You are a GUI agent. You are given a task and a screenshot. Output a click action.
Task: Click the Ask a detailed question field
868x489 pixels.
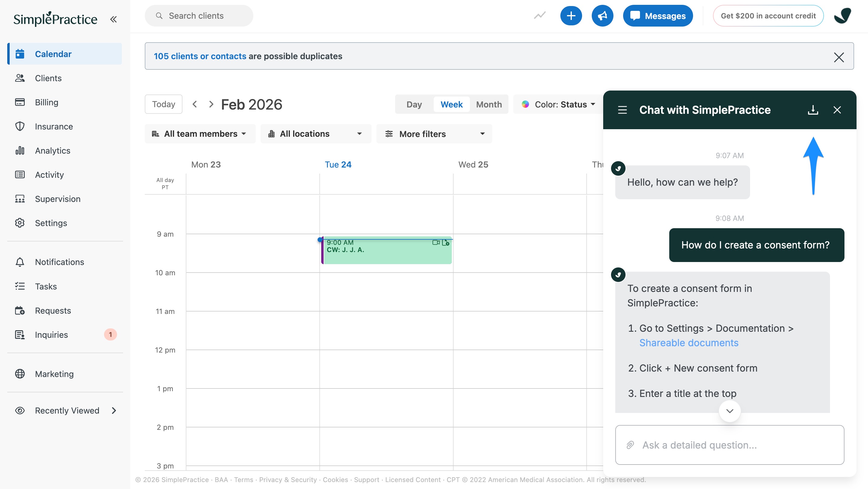pos(730,445)
